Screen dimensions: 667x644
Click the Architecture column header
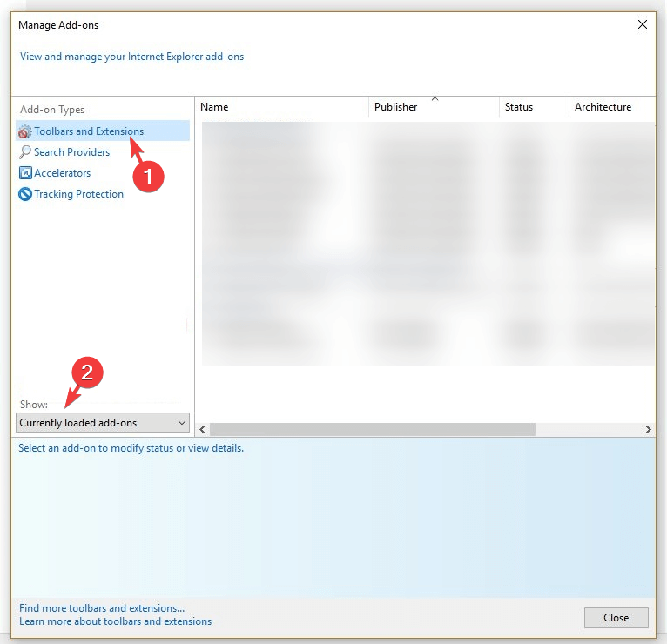coord(603,107)
